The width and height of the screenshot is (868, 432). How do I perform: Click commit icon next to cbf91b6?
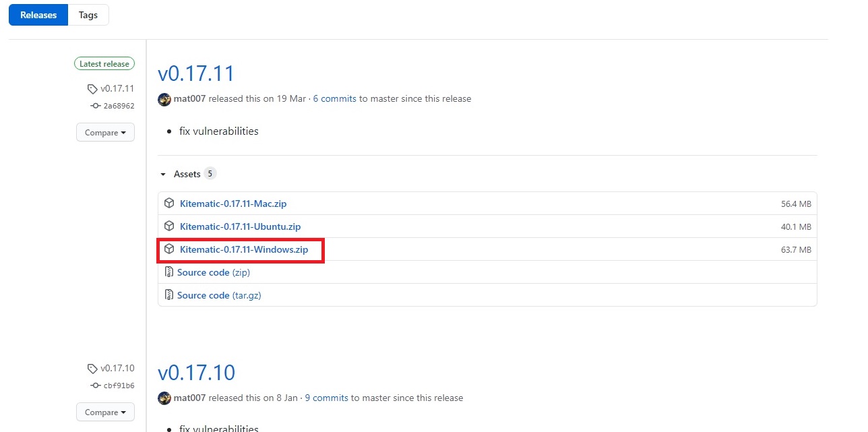tap(95, 385)
